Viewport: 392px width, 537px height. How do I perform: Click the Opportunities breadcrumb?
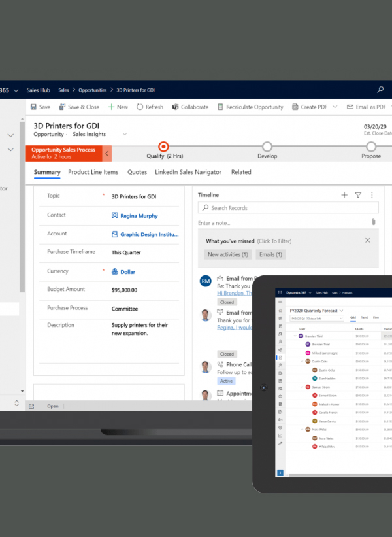tap(92, 90)
